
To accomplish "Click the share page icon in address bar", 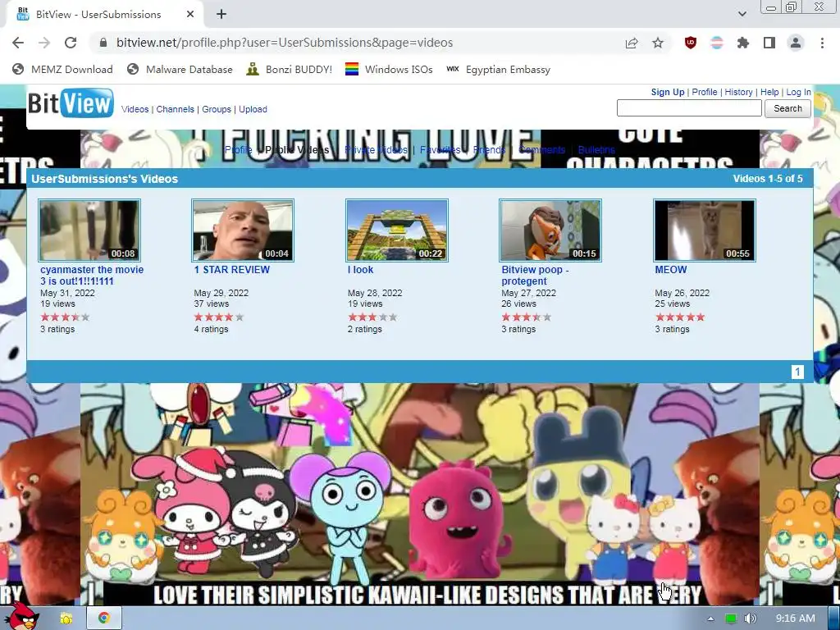I will (x=632, y=43).
